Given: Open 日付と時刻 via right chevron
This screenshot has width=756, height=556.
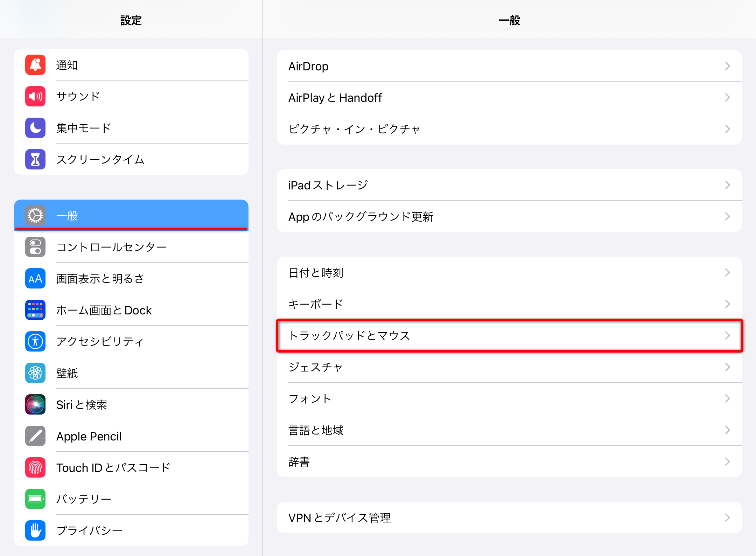Looking at the screenshot, I should 727,272.
